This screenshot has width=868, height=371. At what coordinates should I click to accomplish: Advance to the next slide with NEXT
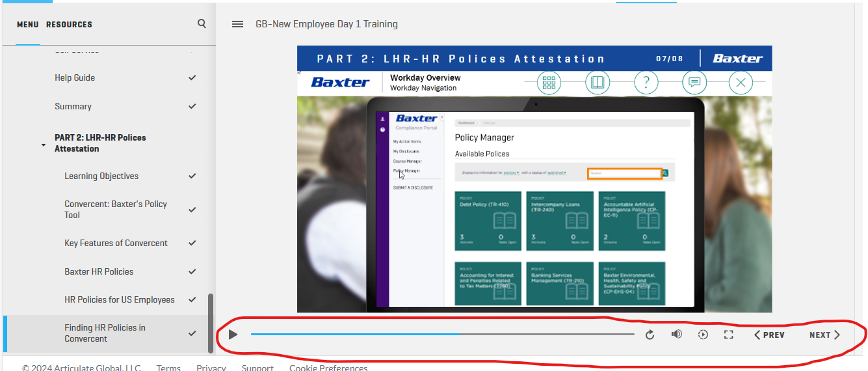coord(825,335)
